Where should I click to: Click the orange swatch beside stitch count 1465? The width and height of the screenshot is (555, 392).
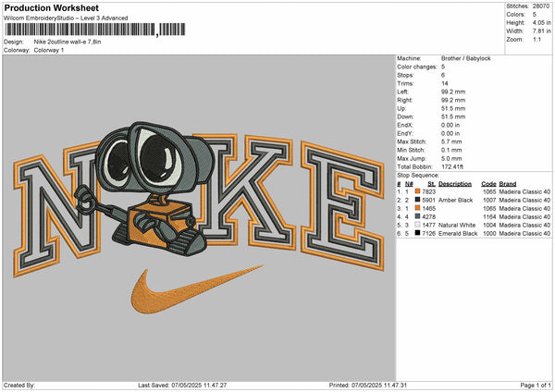417,208
